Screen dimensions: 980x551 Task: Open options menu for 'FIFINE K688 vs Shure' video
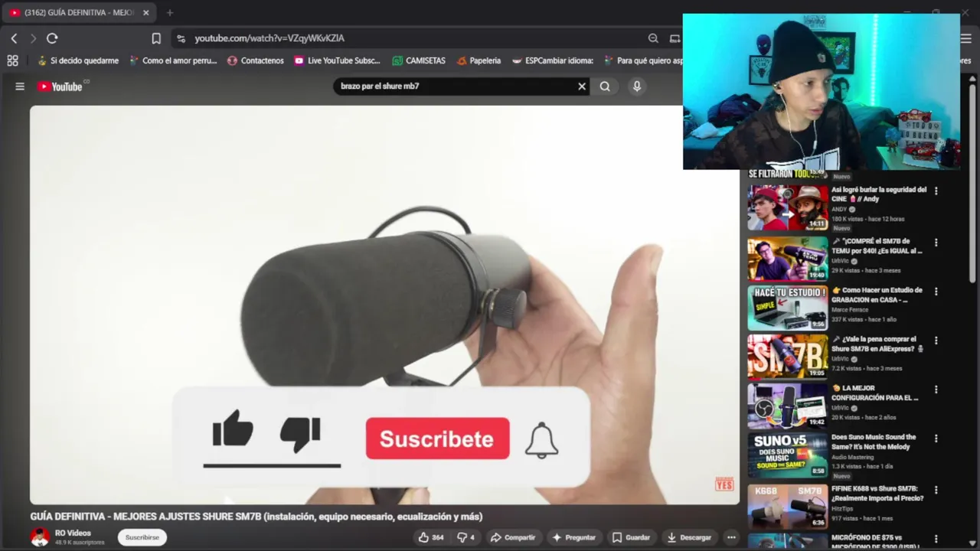(x=936, y=490)
